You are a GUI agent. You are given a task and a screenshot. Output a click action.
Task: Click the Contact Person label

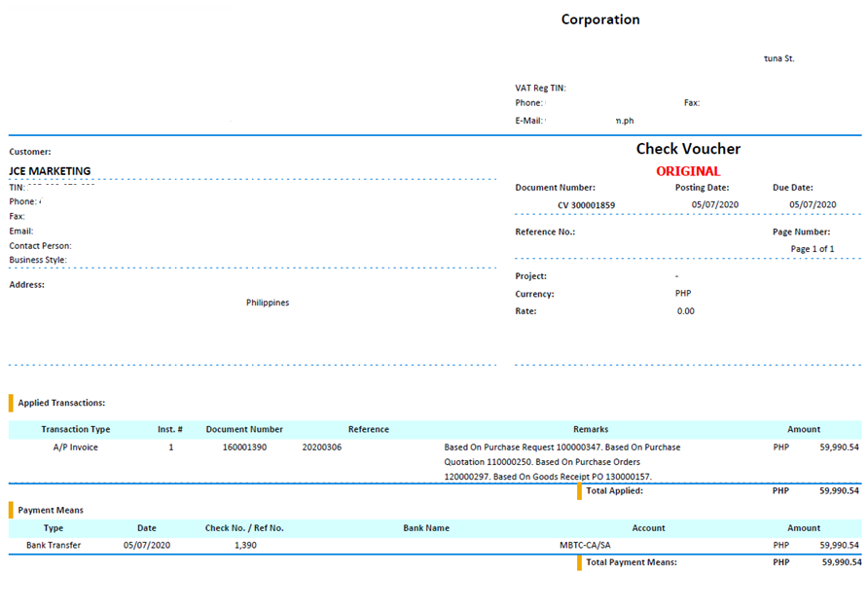click(x=40, y=246)
